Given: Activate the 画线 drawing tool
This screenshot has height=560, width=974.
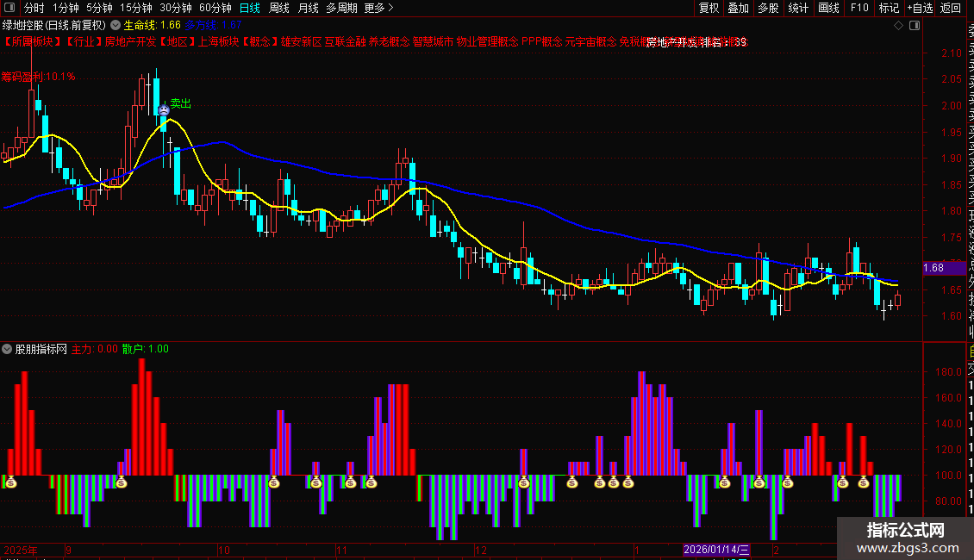Looking at the screenshot, I should [x=828, y=8].
